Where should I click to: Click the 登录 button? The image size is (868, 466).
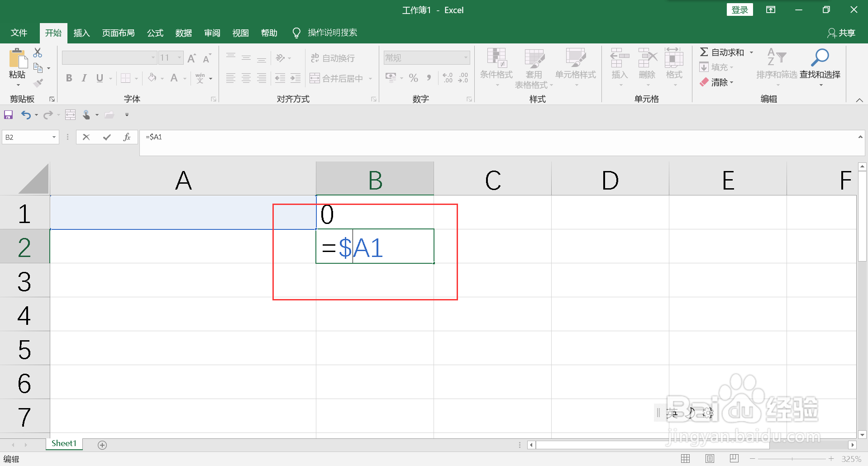(x=739, y=9)
